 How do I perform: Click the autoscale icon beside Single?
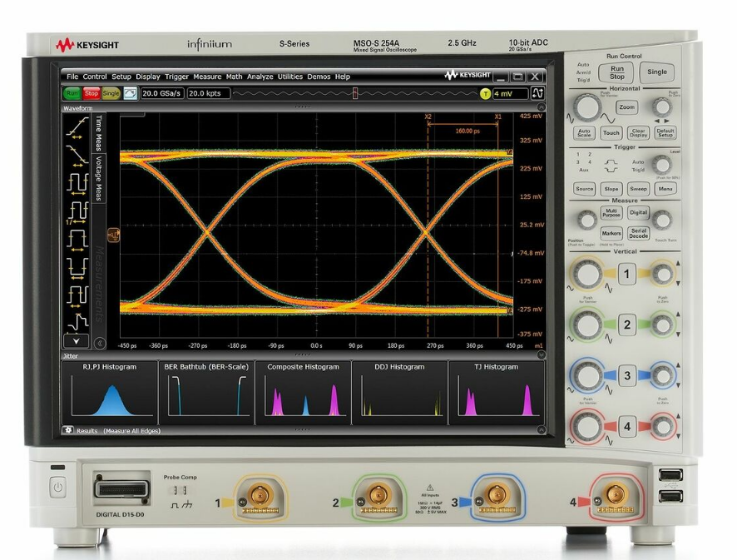pos(130,94)
